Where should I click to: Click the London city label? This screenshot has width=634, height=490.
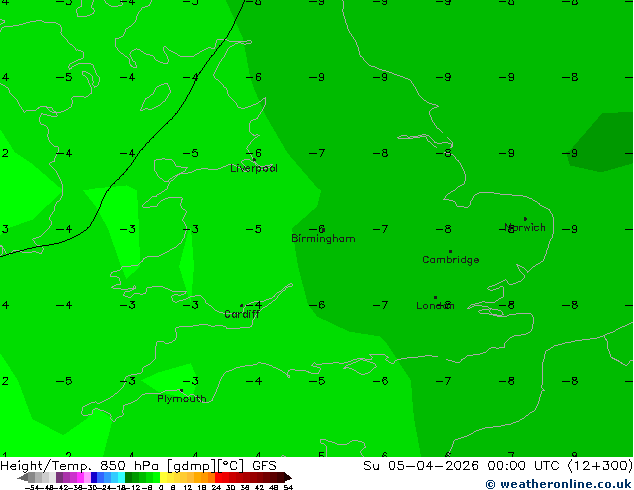435,306
